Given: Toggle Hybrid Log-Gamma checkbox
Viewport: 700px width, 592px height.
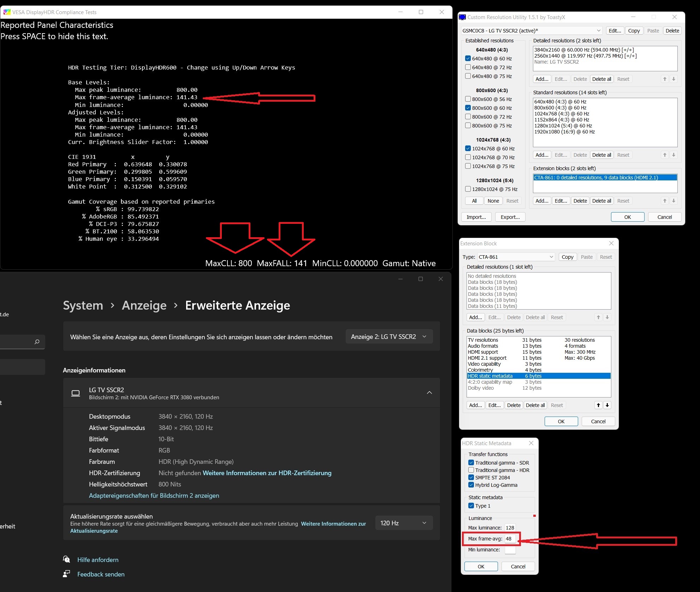Looking at the screenshot, I should 471,485.
